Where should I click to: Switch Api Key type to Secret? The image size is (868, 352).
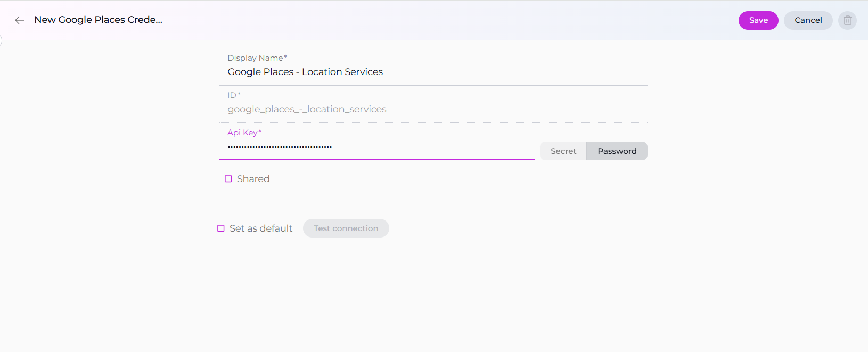click(x=563, y=151)
